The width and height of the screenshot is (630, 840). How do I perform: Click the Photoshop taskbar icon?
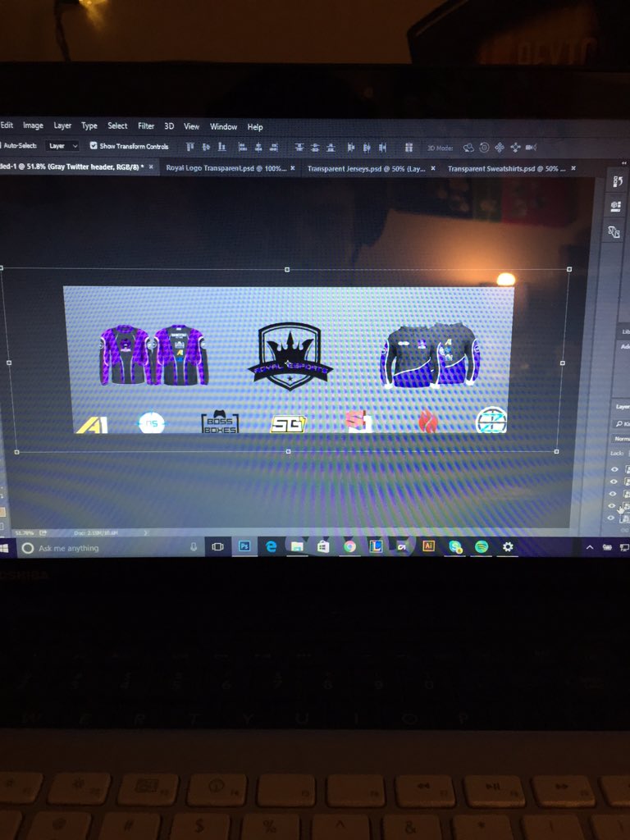pyautogui.click(x=244, y=546)
